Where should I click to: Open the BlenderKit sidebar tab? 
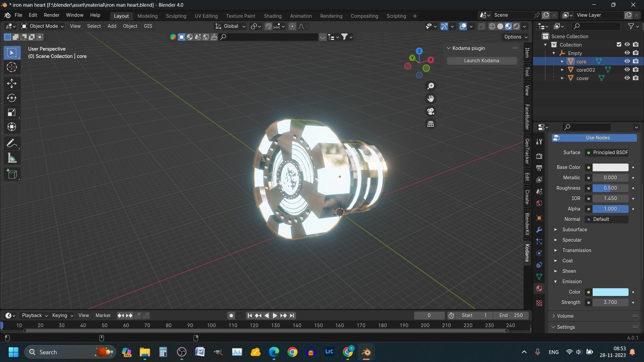click(527, 224)
